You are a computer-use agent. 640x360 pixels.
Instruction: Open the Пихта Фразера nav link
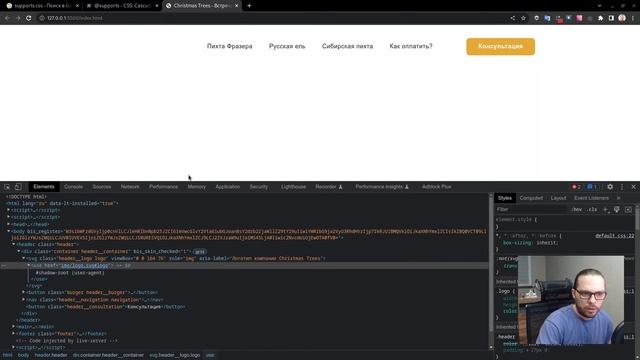[x=229, y=46]
